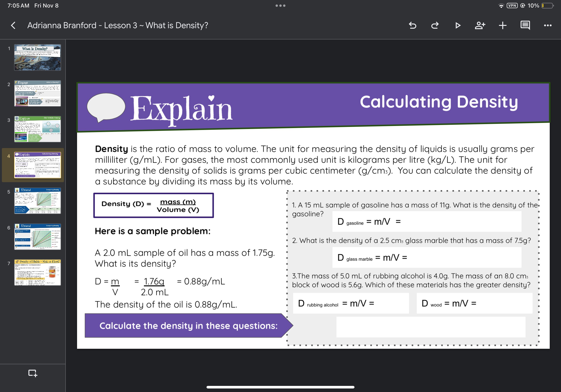
Task: Select slide 7 Sink or Float thumbnail
Action: (38, 272)
